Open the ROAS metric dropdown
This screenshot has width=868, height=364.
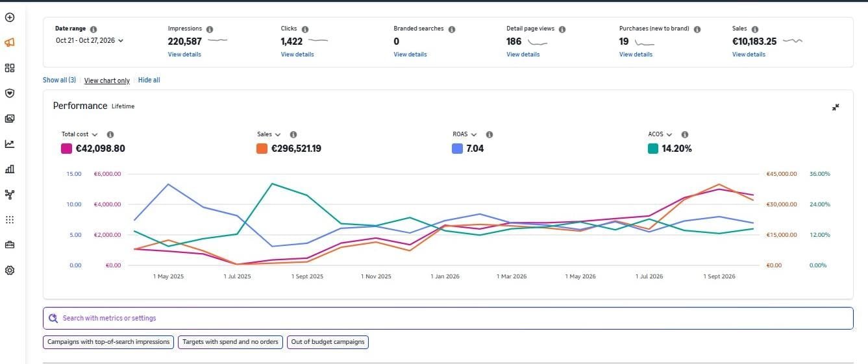click(x=464, y=134)
